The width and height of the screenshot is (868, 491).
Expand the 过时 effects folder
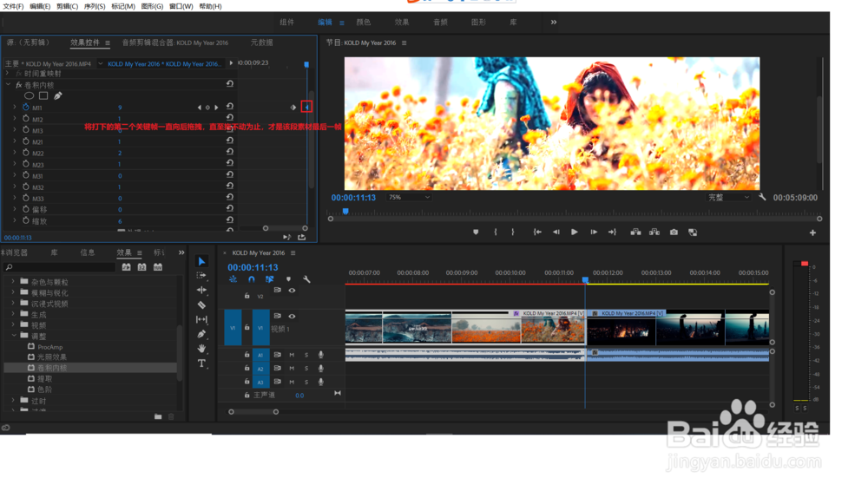13,400
